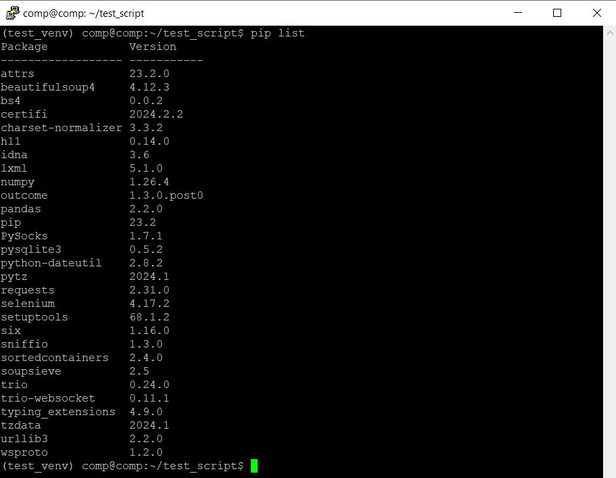Viewport: 616px width, 478px height.
Task: Click the 'outcome' package name
Action: pyautogui.click(x=24, y=195)
